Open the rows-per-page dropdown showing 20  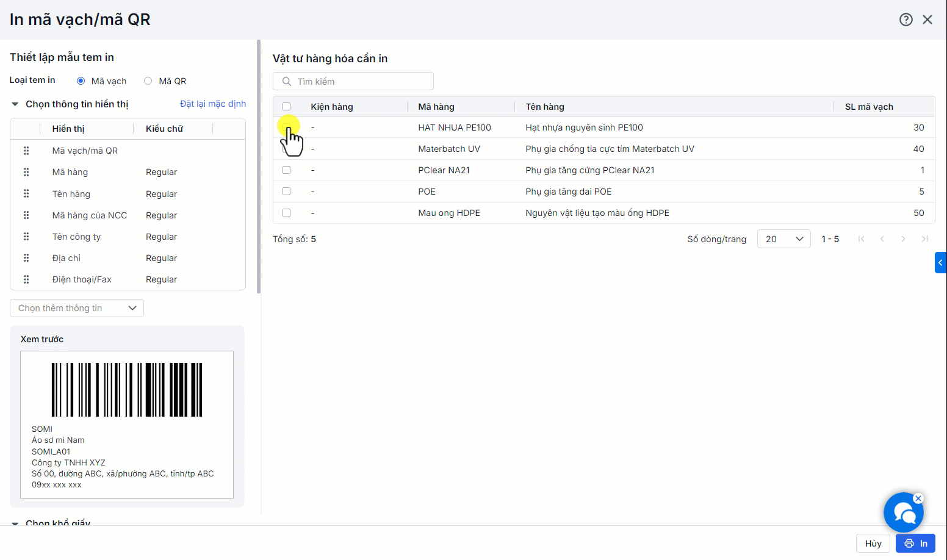tap(783, 239)
